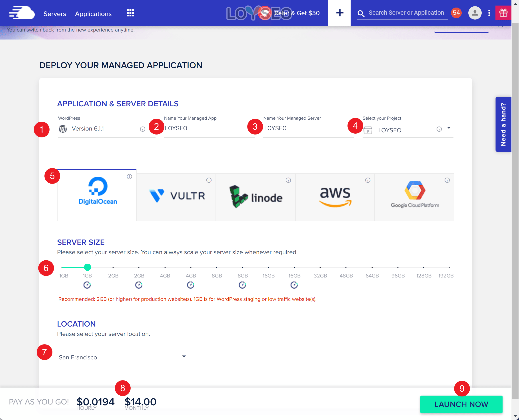
Task: Click the search magnifier icon
Action: tap(360, 13)
